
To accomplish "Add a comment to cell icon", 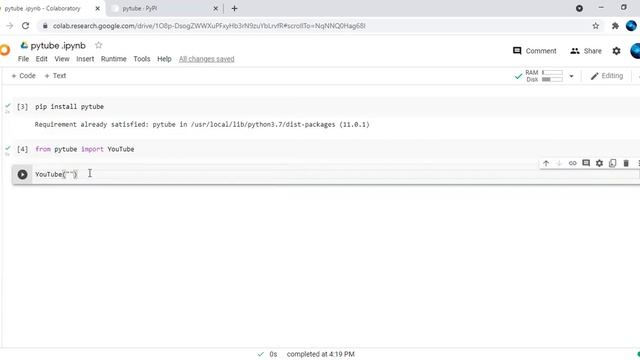I will 586,163.
